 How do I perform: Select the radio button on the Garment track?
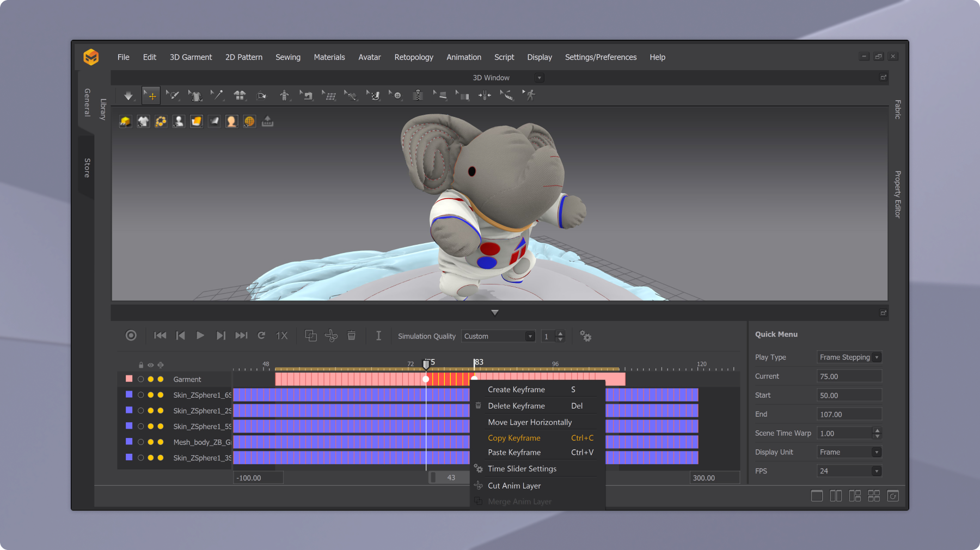pos(140,379)
